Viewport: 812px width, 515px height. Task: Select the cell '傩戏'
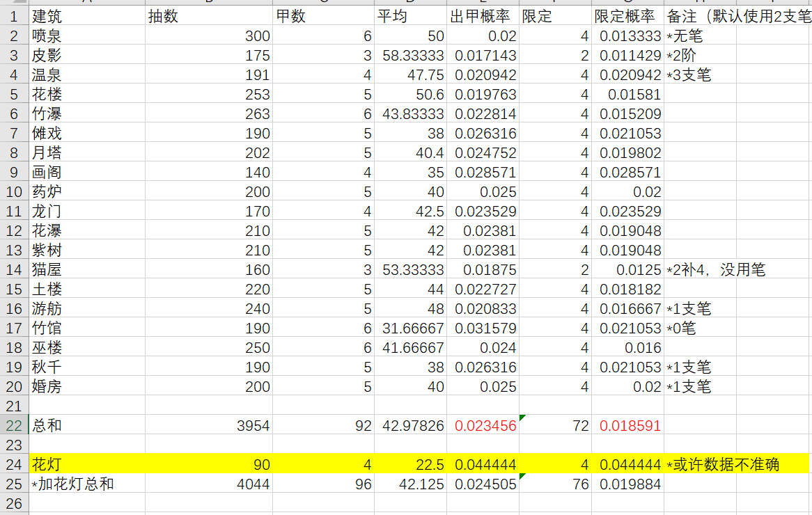pyautogui.click(x=87, y=134)
